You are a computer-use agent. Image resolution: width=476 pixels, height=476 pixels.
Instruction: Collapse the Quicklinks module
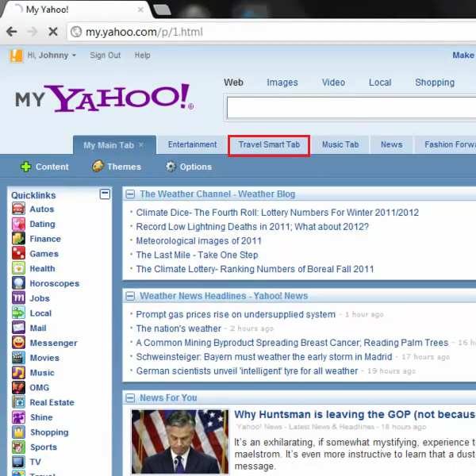pos(105,194)
